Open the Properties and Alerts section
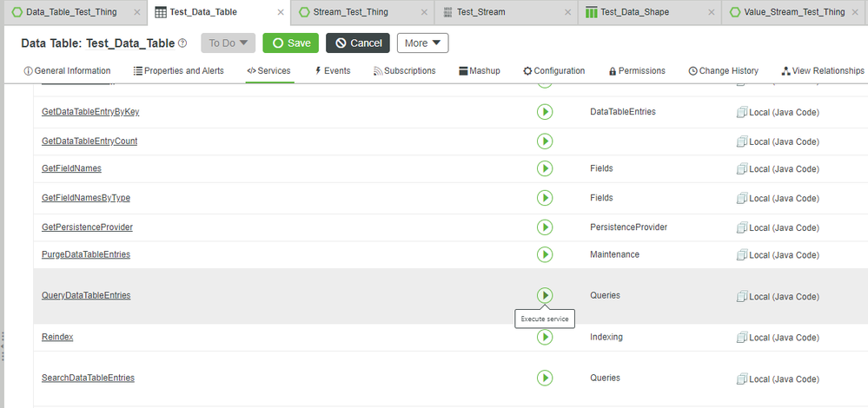868x408 pixels. pos(178,71)
